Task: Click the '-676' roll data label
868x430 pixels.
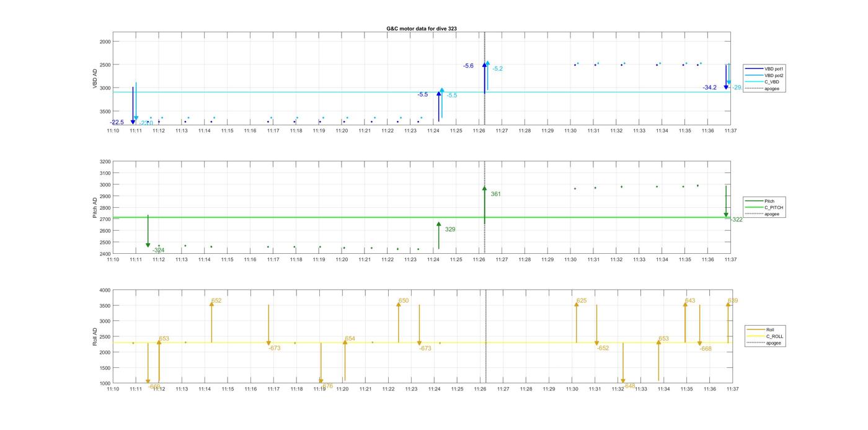Action: coord(326,386)
